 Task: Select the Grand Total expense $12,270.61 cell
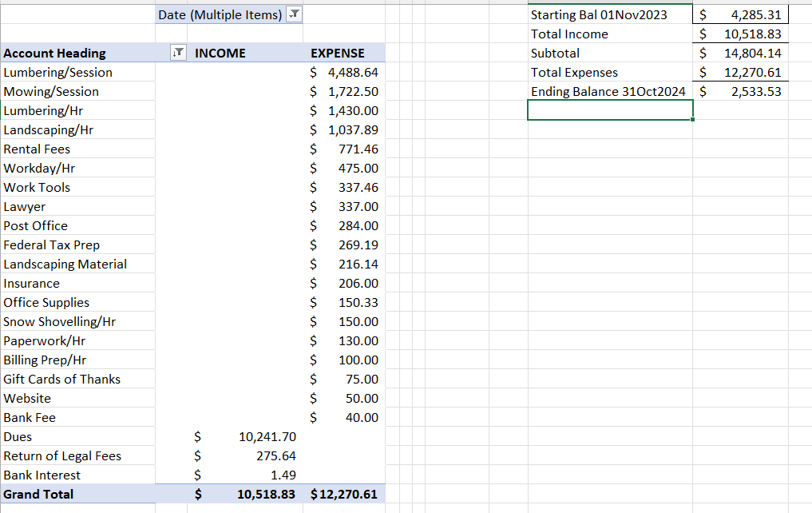point(343,495)
